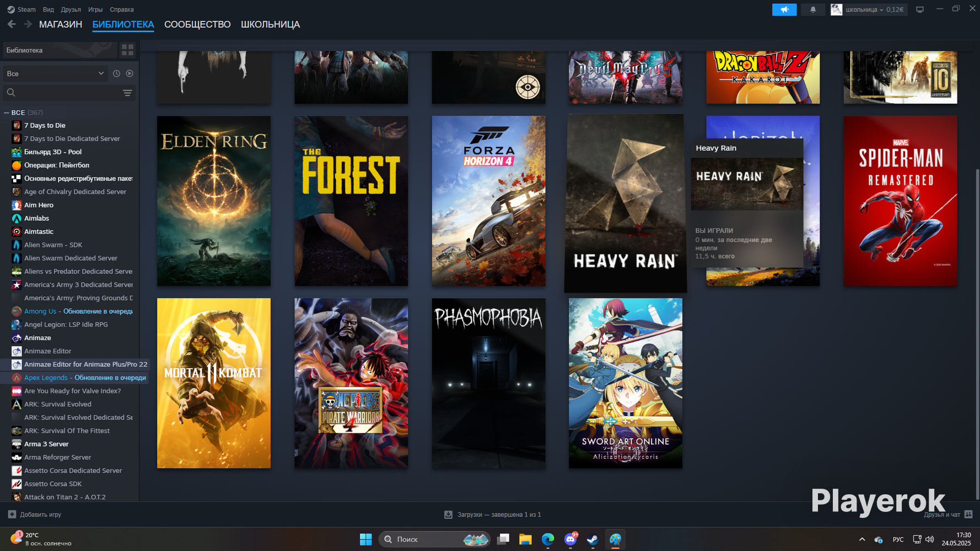This screenshot has width=980, height=551.
Task: Expand the Все library type dropdown
Action: [55, 73]
